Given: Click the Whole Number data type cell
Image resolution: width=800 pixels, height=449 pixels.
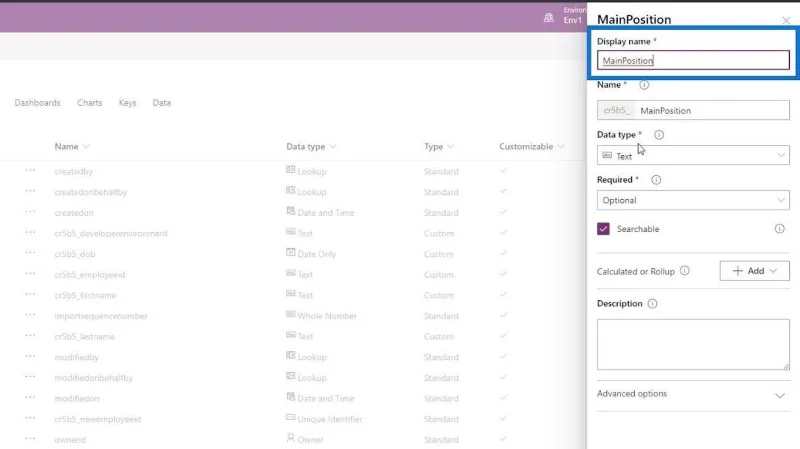Looking at the screenshot, I should [321, 316].
